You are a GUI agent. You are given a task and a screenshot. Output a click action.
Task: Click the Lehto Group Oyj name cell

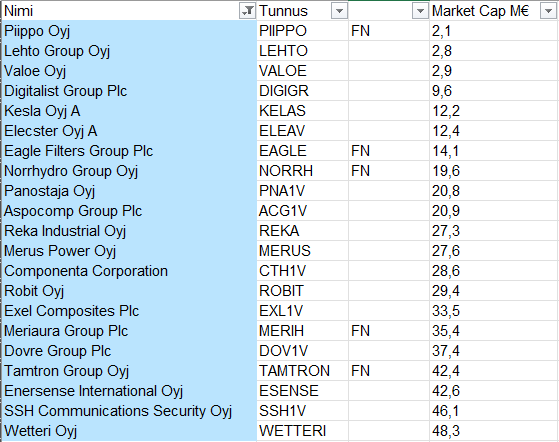(x=129, y=51)
